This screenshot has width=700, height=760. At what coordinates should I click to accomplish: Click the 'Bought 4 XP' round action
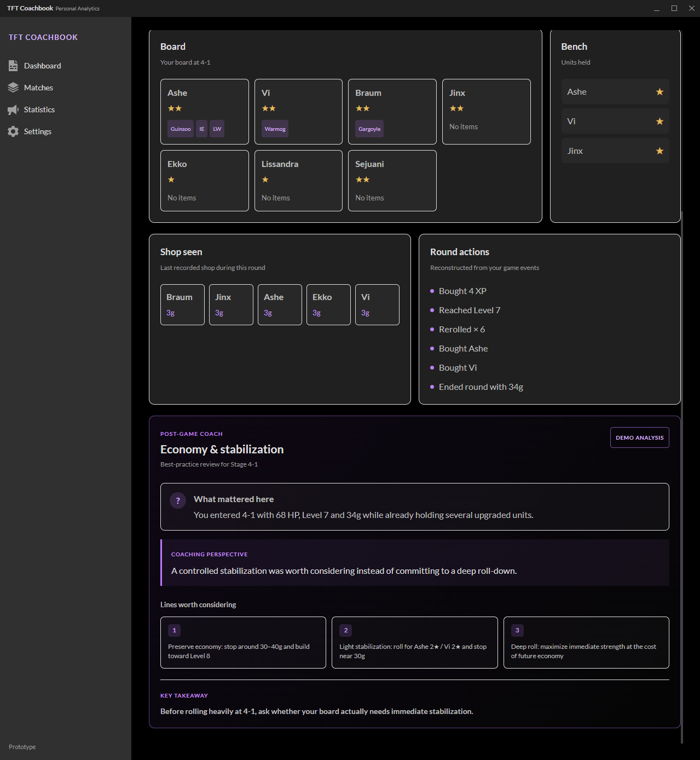coord(462,291)
